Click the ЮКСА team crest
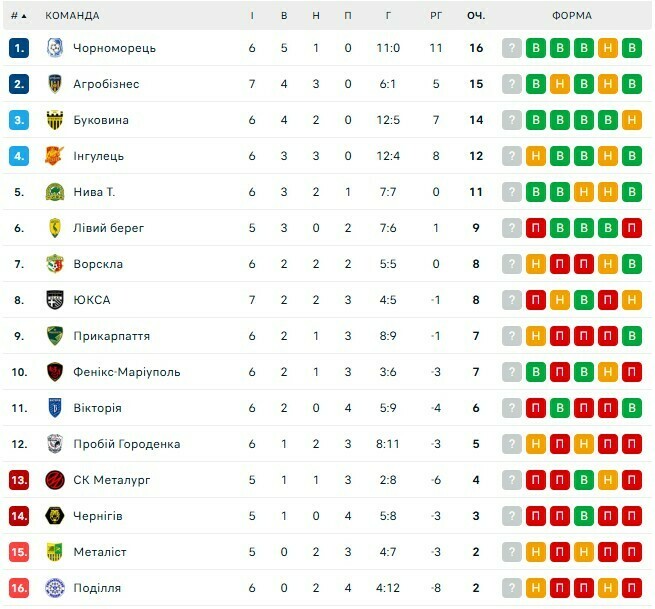Screen dimensions: 655x609 click(x=55, y=300)
